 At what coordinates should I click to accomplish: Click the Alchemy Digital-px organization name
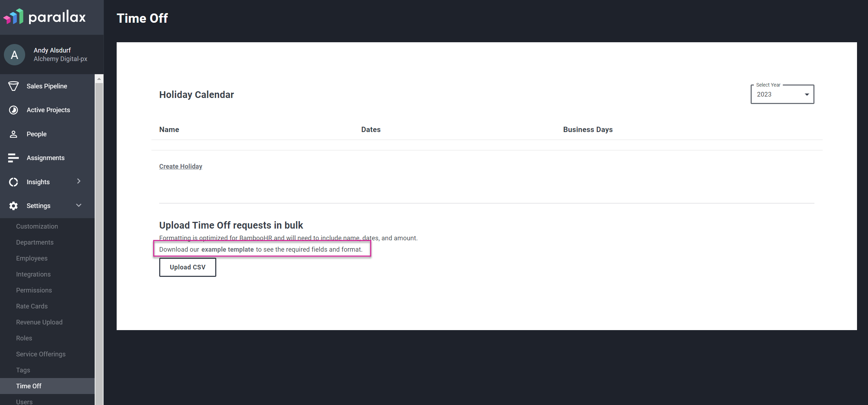click(x=60, y=59)
